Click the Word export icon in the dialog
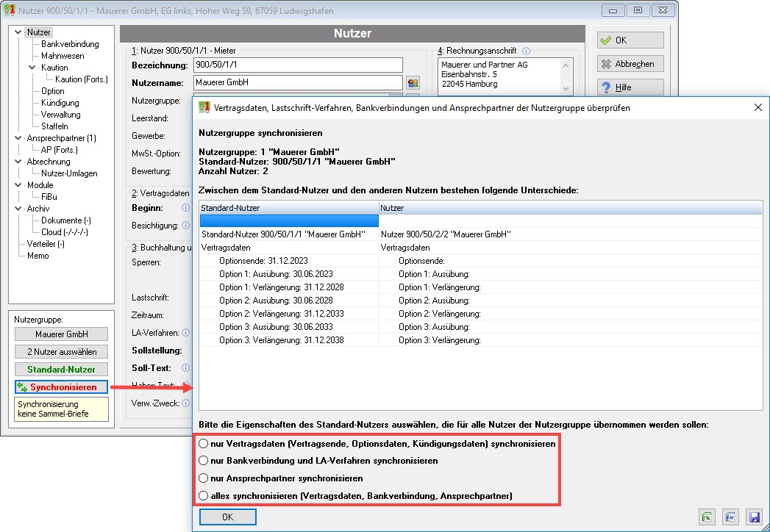 point(730,517)
